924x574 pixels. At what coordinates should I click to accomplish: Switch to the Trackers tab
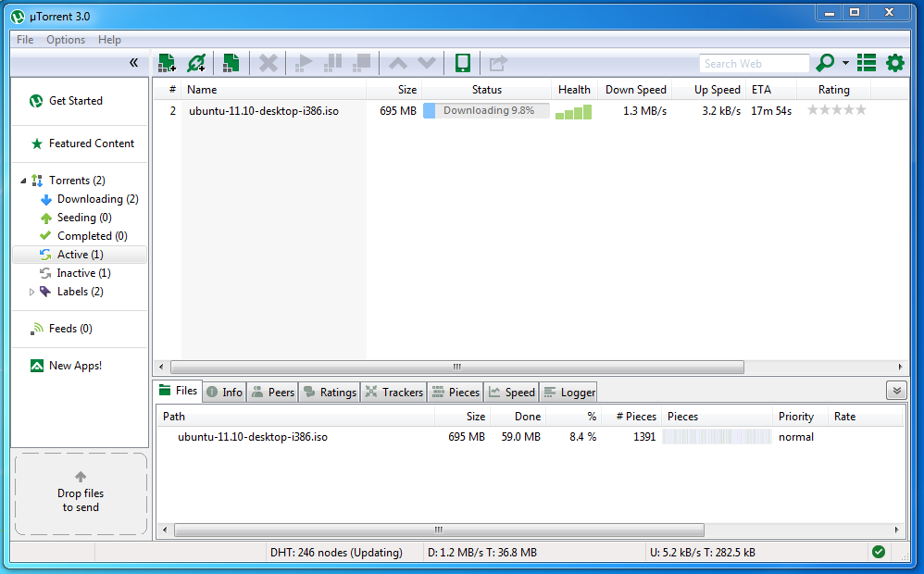[393, 392]
